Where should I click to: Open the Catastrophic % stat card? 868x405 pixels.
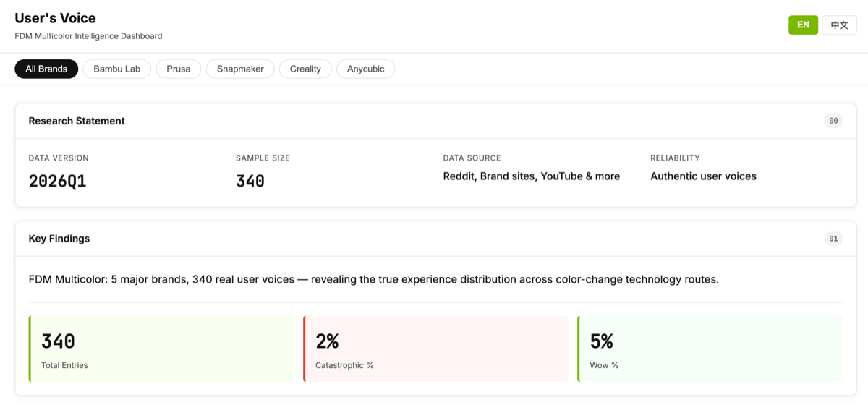pos(435,349)
